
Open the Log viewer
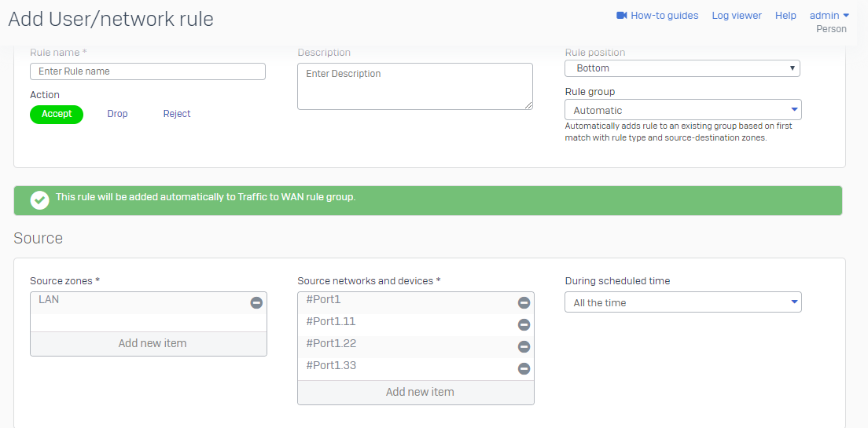tap(737, 16)
